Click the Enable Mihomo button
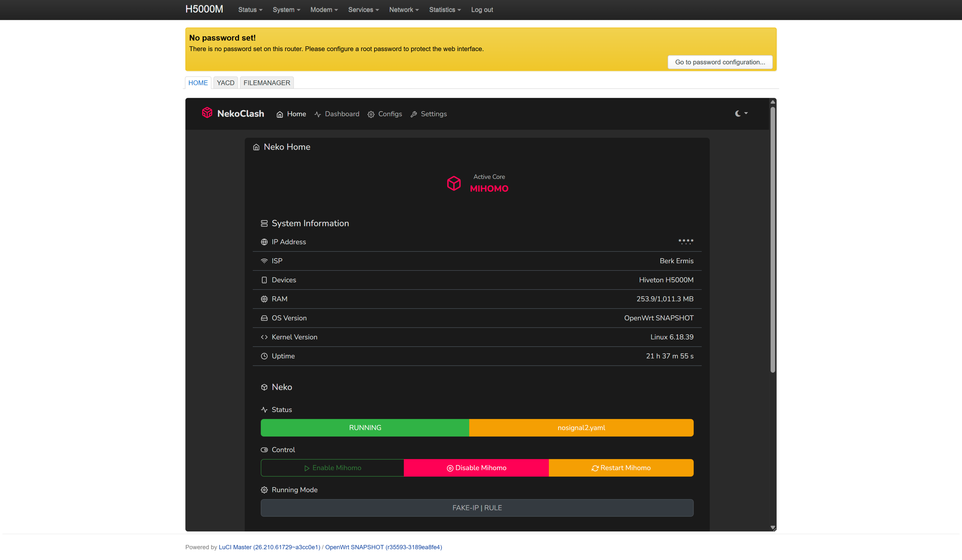The width and height of the screenshot is (962, 560). (x=332, y=468)
